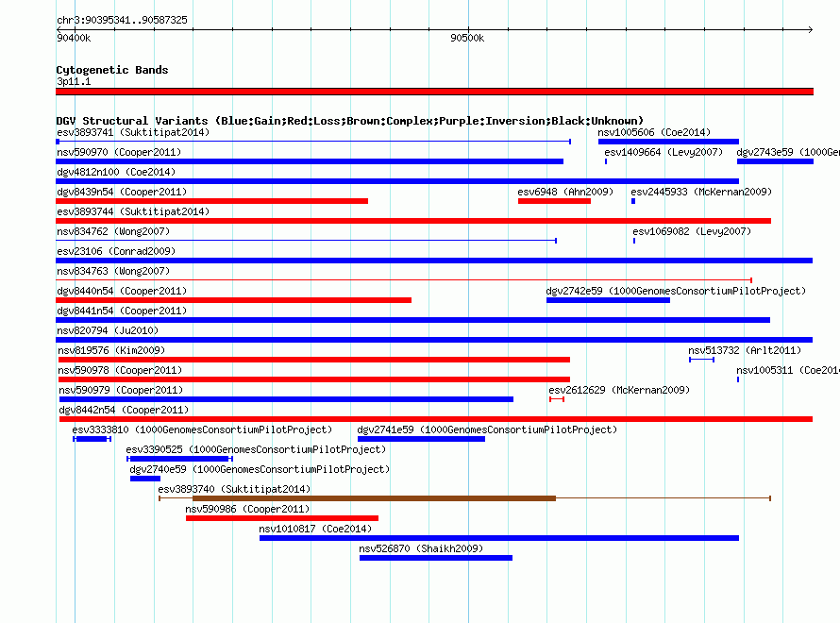Click nsv526870 (Shaikh2009) label
The image size is (840, 623).
click(421, 548)
